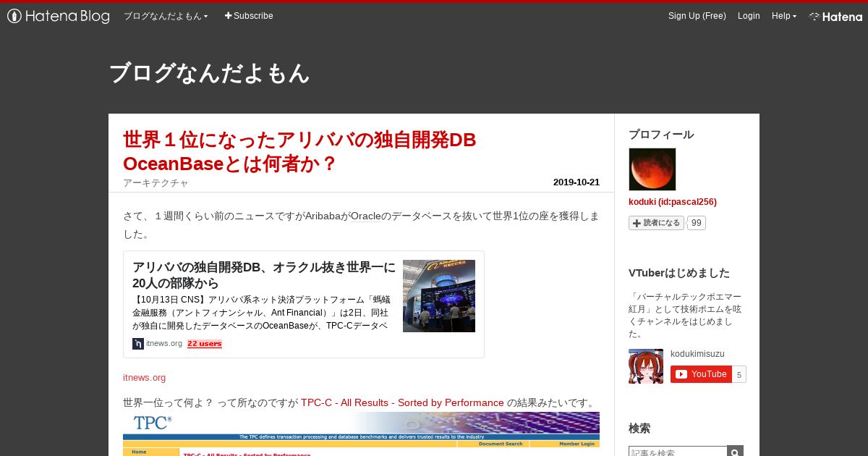
Task: Open the embedded アリババの独自開発DB card title
Action: pos(264,275)
